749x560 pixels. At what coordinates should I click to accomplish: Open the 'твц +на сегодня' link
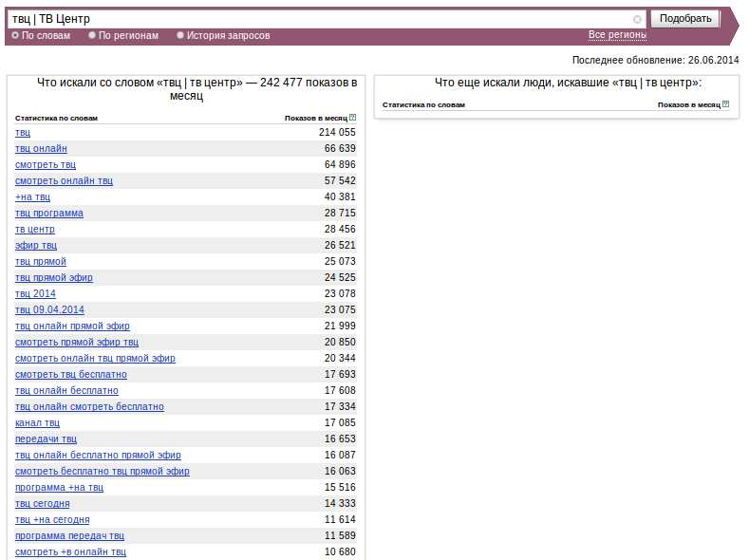point(52,520)
